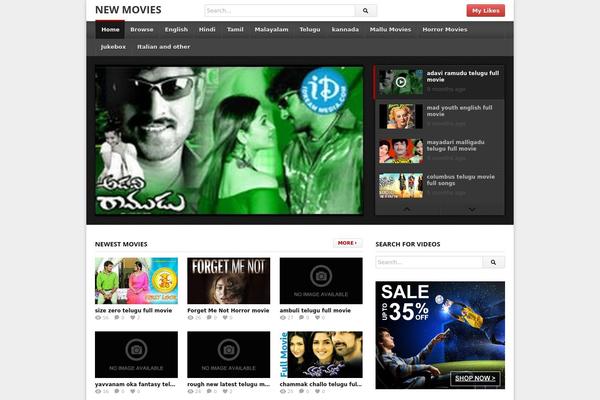600x400 pixels.
Task: Click the MORE button beside Newest Movies
Action: tap(347, 243)
